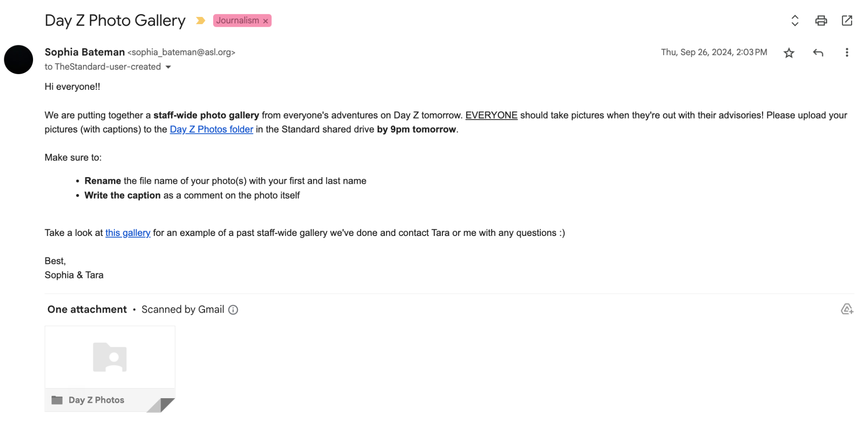Click the Journalism label tag
The image size is (868, 430).
click(237, 20)
